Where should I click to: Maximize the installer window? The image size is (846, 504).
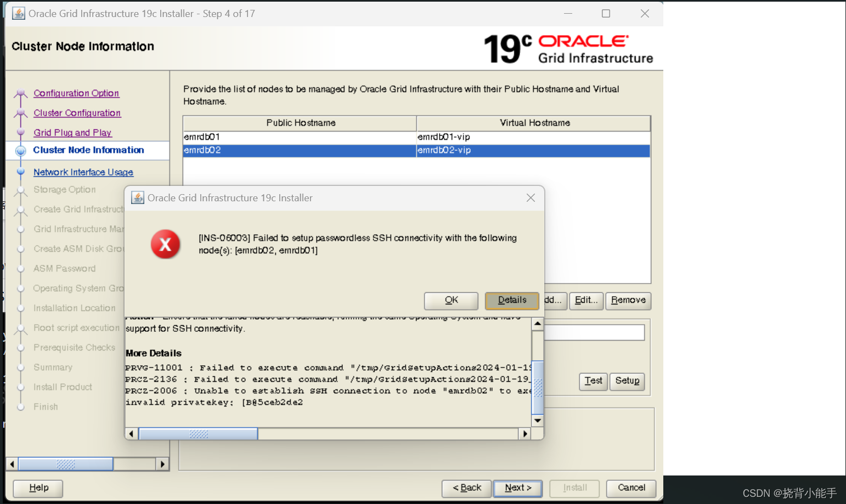tap(606, 13)
